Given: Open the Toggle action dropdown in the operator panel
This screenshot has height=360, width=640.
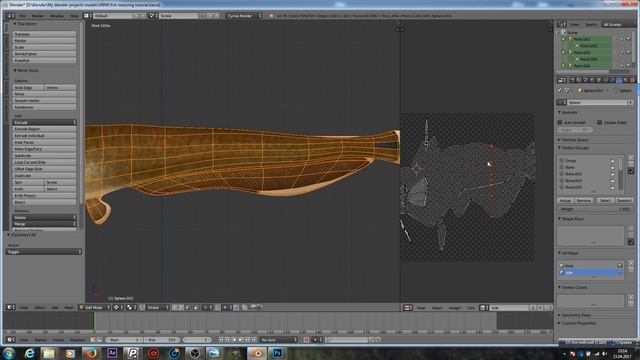Looking at the screenshot, I should point(44,252).
